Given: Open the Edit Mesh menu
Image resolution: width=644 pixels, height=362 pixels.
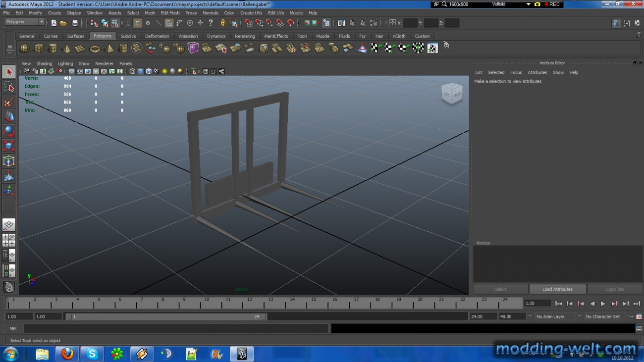Looking at the screenshot, I should [x=170, y=13].
